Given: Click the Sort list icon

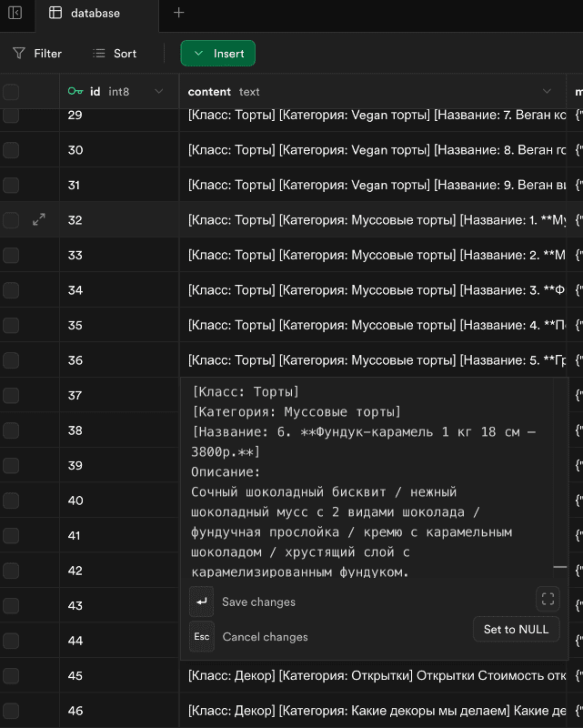Looking at the screenshot, I should click(99, 54).
